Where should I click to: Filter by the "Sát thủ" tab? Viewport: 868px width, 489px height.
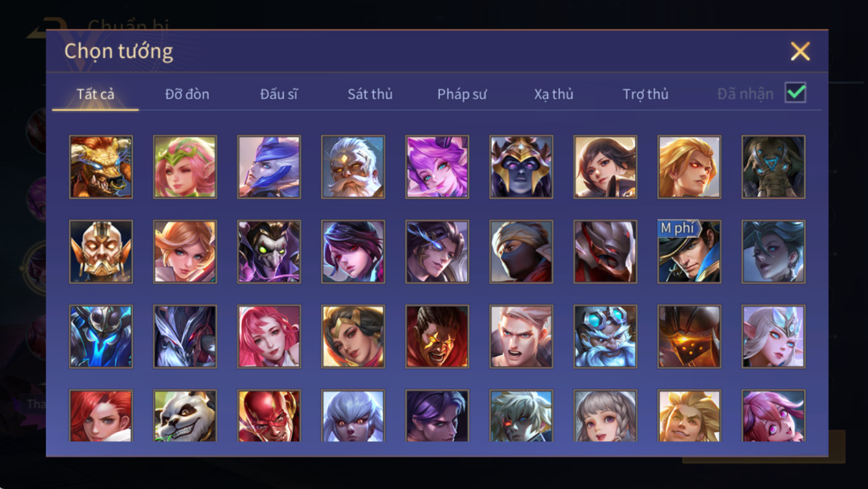tap(370, 94)
